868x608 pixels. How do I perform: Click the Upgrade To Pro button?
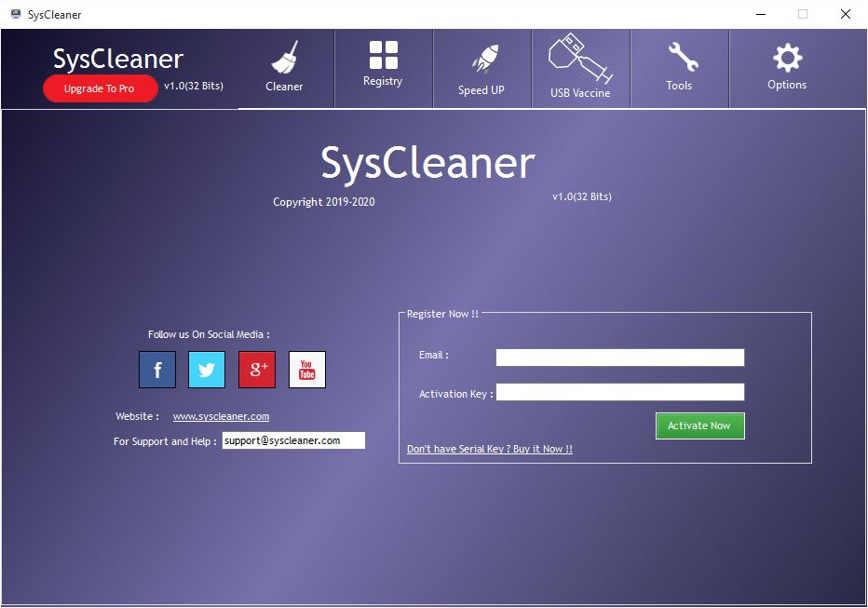[x=100, y=88]
